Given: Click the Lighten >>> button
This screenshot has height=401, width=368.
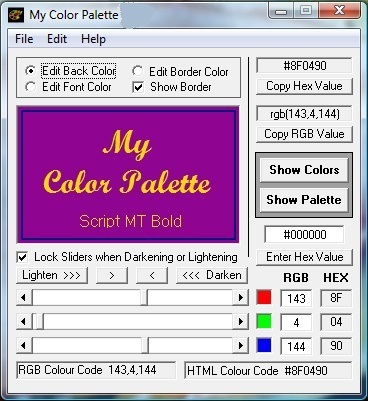Looking at the screenshot, I should pos(52,275).
